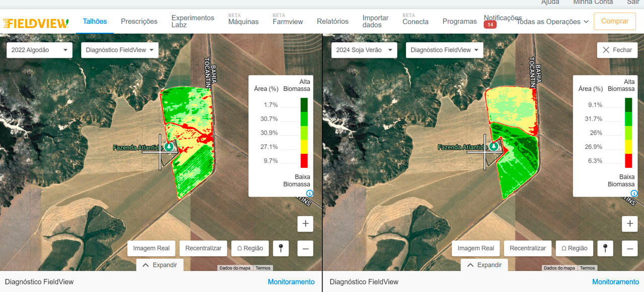Expand the right map panel
Viewport: 644px width, 292px height.
click(x=485, y=265)
